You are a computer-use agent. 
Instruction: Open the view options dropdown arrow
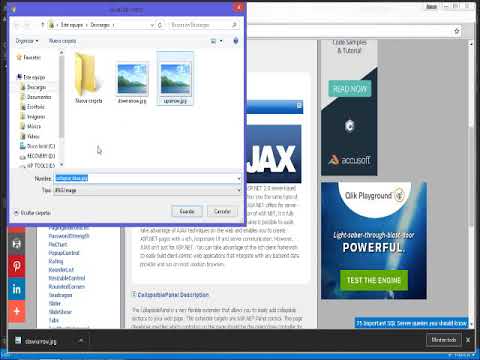[221, 41]
